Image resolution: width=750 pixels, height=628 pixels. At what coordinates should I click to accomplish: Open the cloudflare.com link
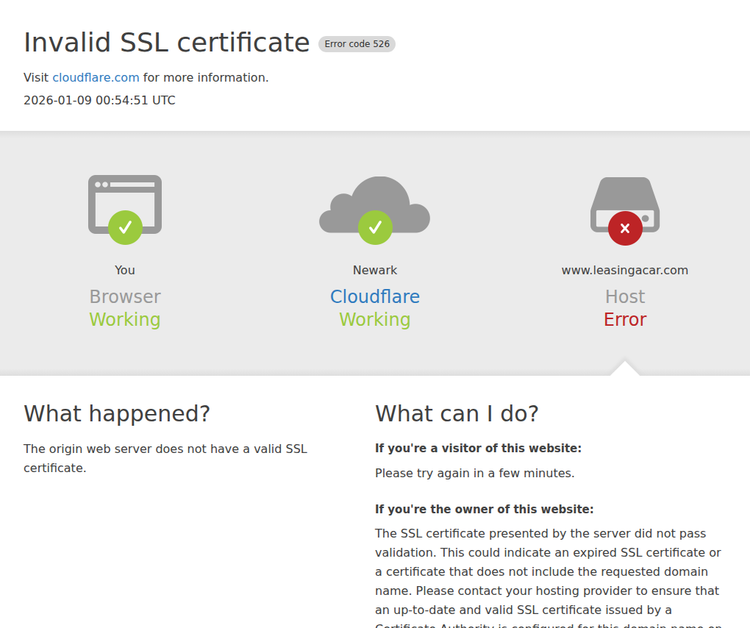[x=96, y=78]
